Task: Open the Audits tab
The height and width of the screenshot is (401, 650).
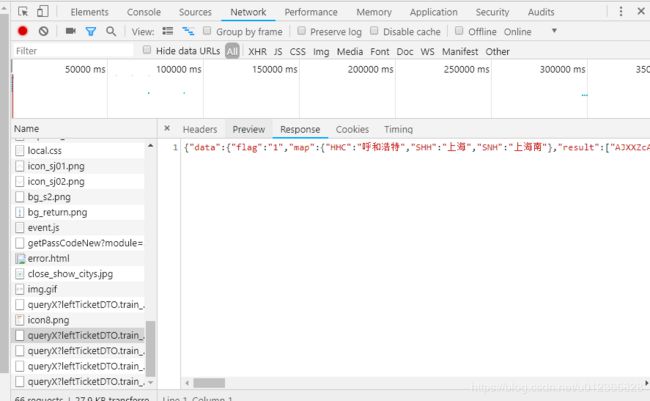Action: (x=541, y=12)
